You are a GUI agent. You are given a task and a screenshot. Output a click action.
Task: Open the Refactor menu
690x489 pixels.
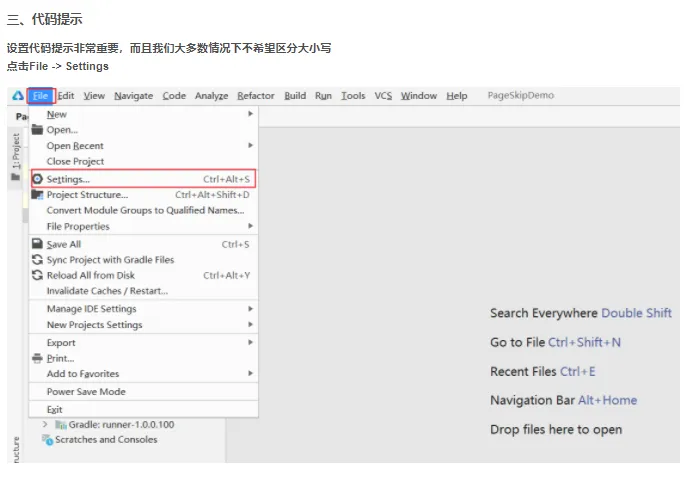pyautogui.click(x=256, y=96)
